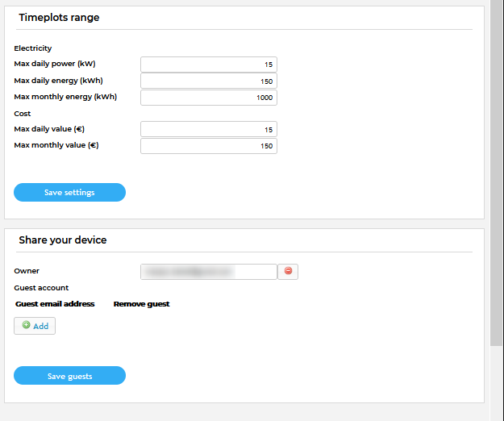Image resolution: width=504 pixels, height=421 pixels.
Task: Click the Electricity section label
Action: (x=33, y=48)
